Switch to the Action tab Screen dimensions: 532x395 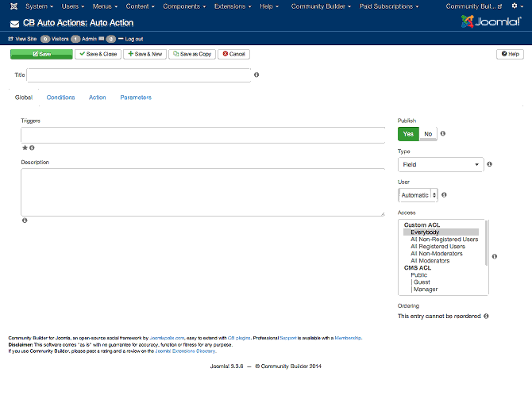tap(98, 98)
